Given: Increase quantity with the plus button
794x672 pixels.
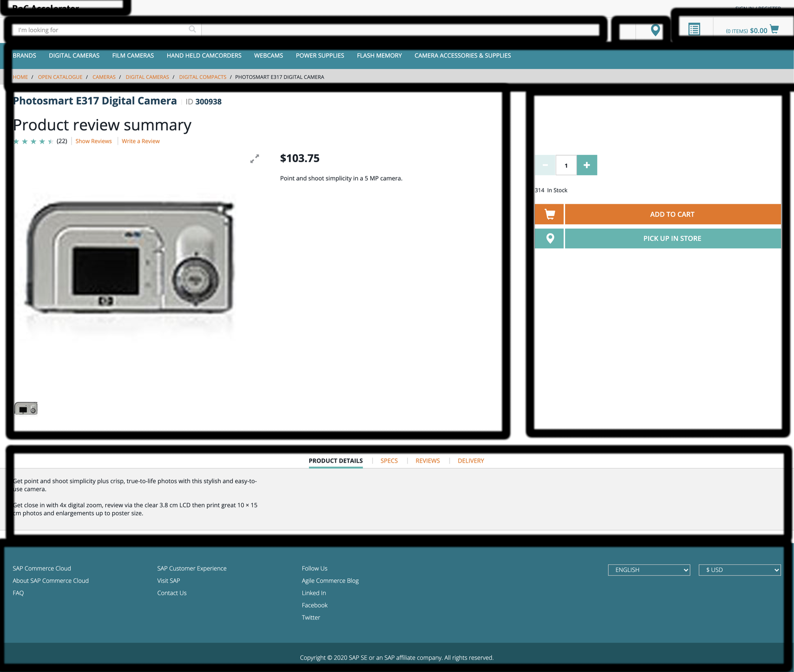Looking at the screenshot, I should [587, 165].
